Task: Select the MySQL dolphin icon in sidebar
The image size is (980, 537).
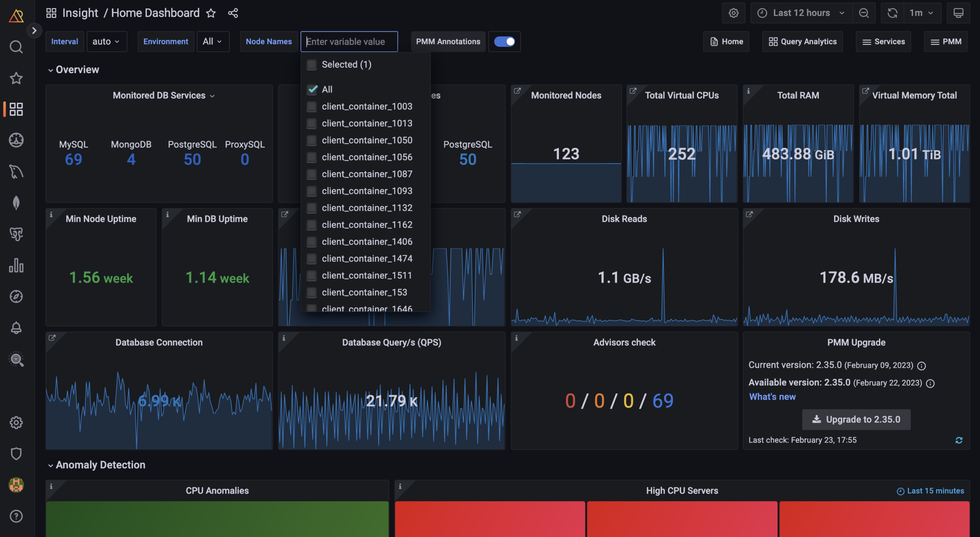Action: click(16, 171)
